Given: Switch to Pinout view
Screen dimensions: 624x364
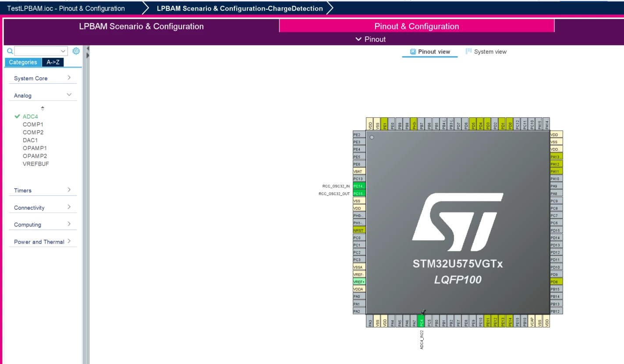Looking at the screenshot, I should (x=430, y=52).
